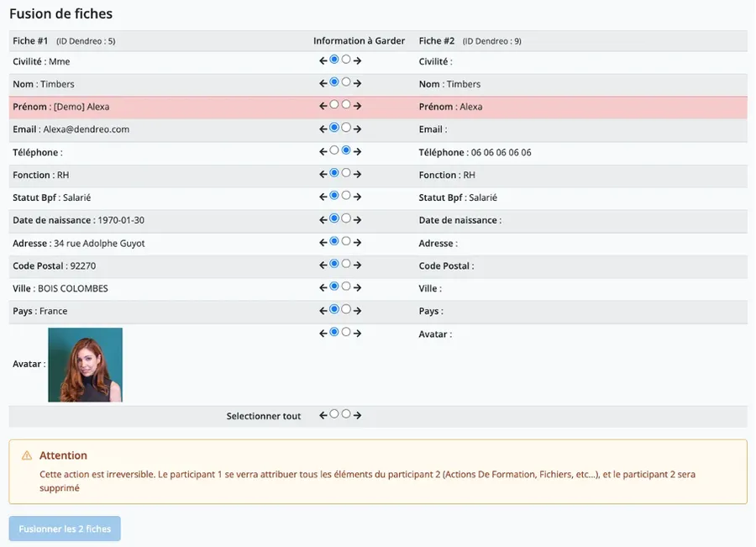Select Fiche #2 radio for Email
This screenshot has height=547, width=756.
tap(346, 128)
